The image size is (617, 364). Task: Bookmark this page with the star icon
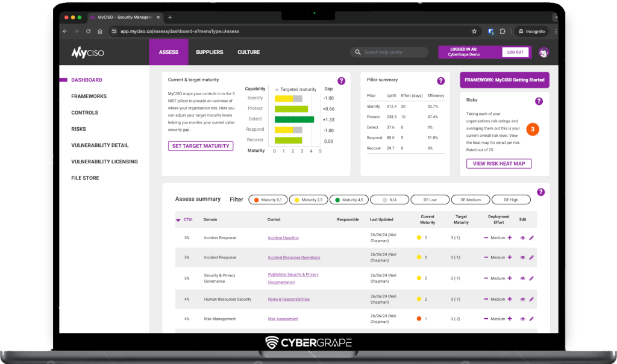click(474, 31)
